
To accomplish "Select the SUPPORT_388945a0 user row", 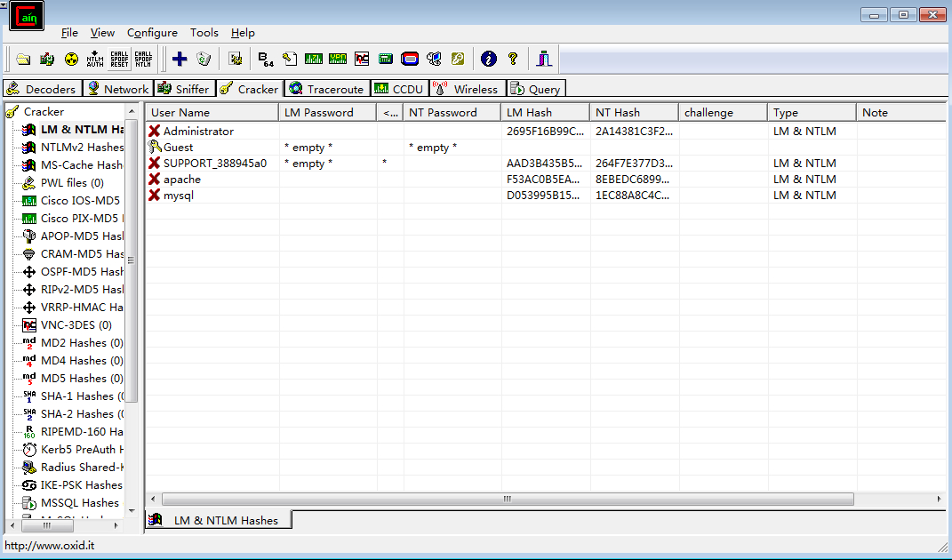I will (x=545, y=164).
